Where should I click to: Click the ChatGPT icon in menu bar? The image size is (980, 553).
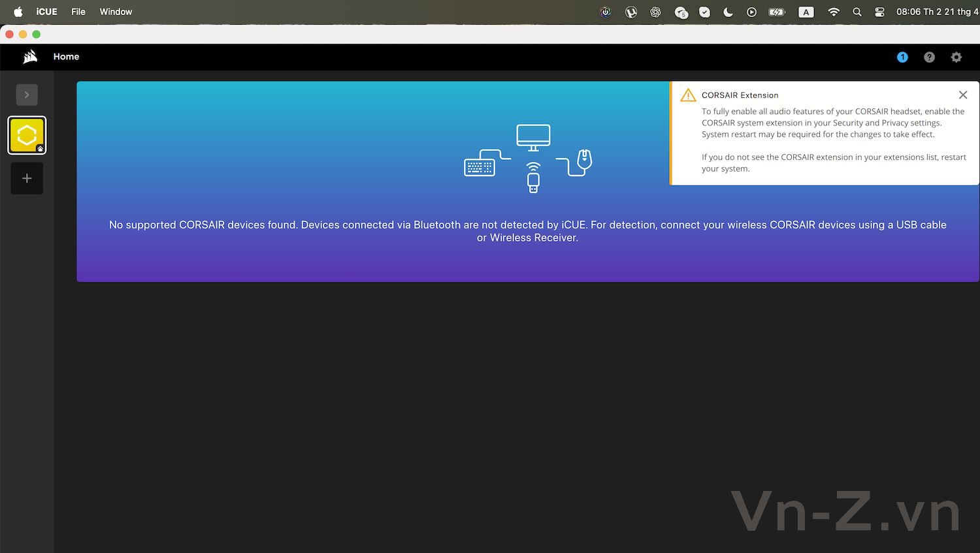coord(655,12)
